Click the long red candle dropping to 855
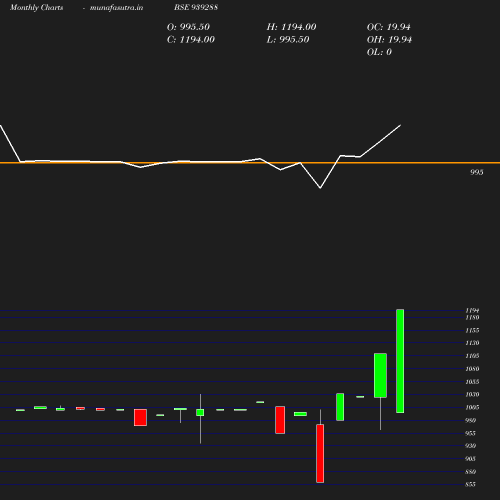 (320, 453)
